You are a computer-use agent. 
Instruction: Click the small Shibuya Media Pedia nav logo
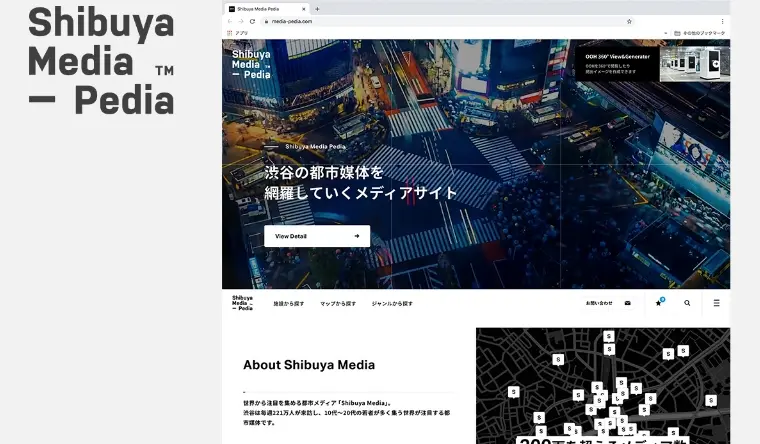click(242, 303)
